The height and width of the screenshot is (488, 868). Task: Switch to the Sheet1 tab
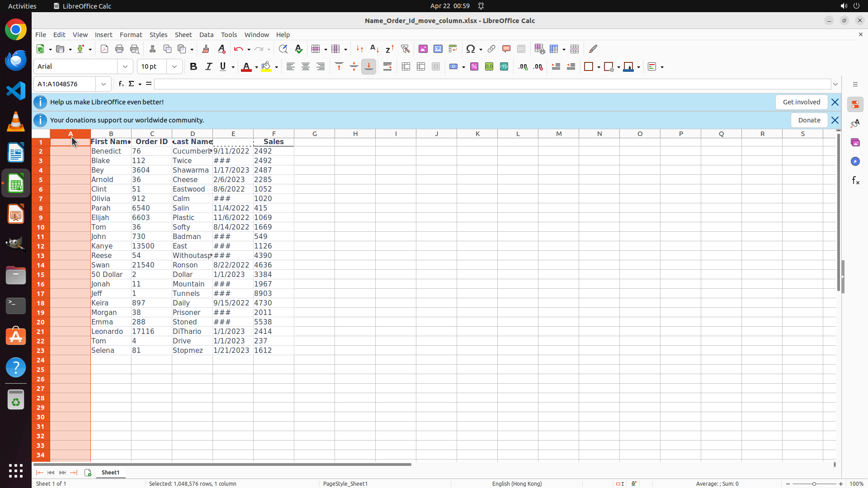tap(110, 472)
